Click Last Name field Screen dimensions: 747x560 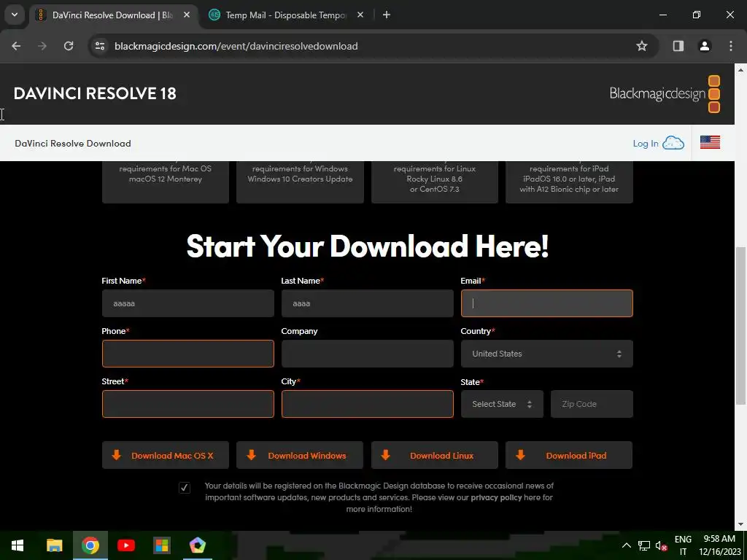tap(368, 303)
